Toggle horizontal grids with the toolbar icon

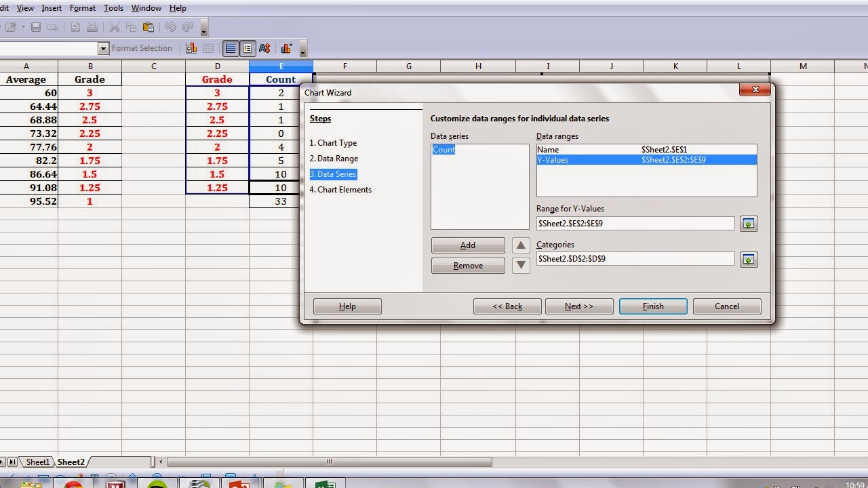231,48
